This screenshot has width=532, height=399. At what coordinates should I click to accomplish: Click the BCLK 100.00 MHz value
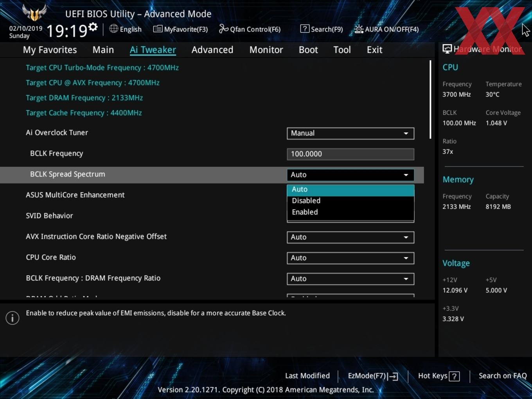click(459, 123)
